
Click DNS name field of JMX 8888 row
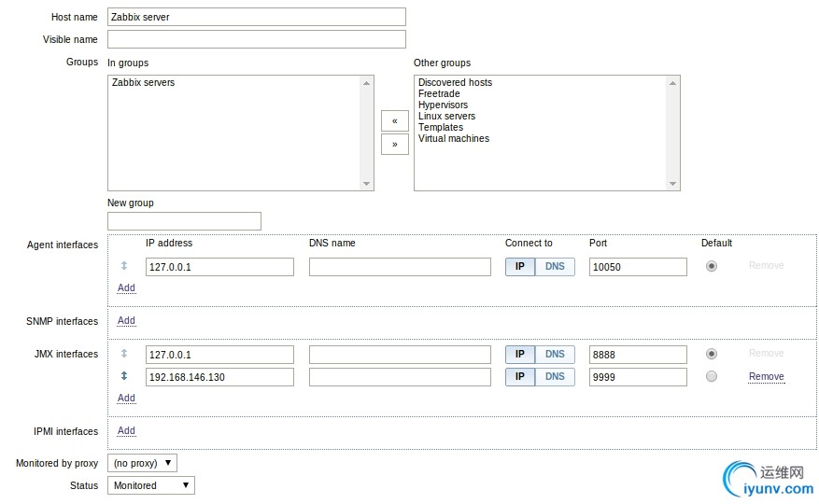click(x=400, y=355)
